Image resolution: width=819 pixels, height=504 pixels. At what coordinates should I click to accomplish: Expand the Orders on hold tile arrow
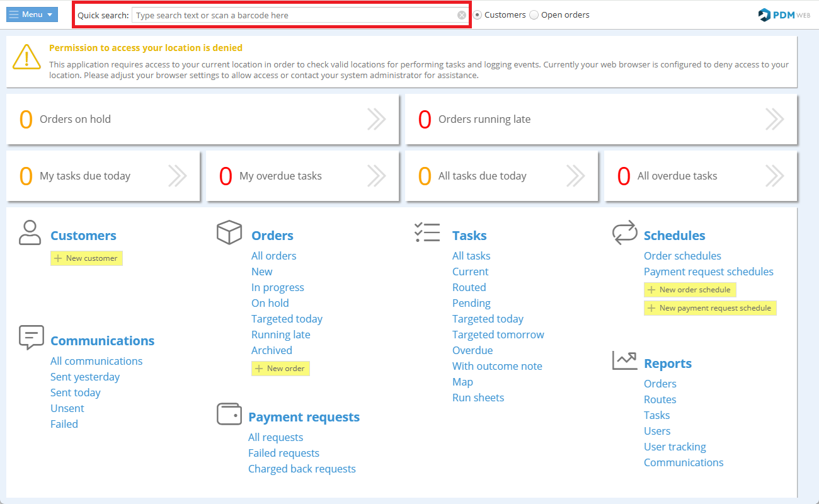click(x=376, y=119)
